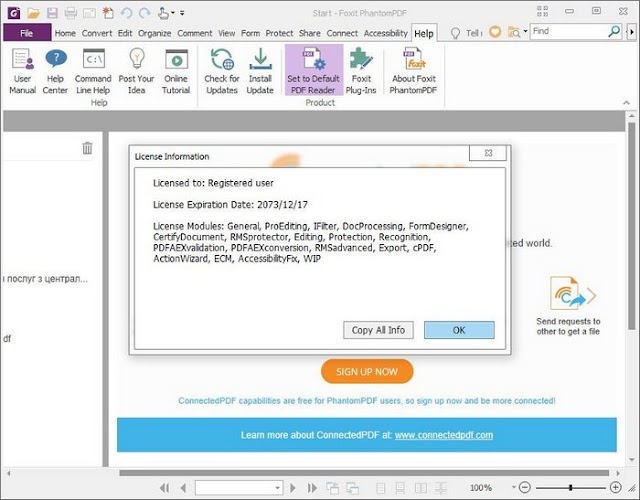This screenshot has height=500, width=640.
Task: Click the next view icon in status bar
Action: point(352,488)
